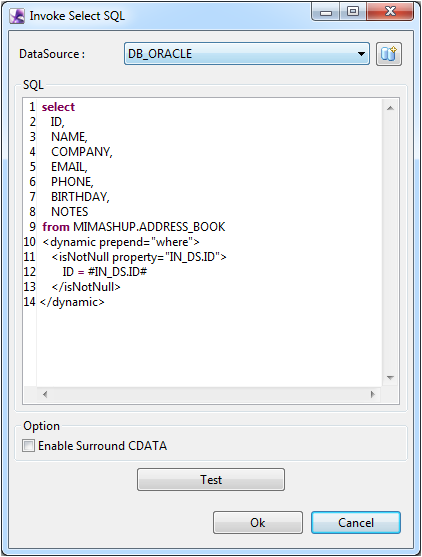Click the SQL editor scroll up arrow
This screenshot has width=422, height=557.
click(x=390, y=108)
